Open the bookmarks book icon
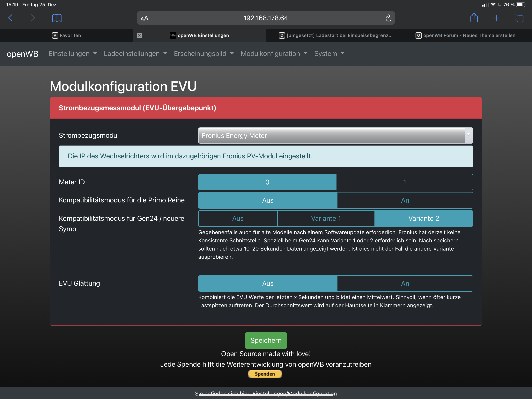The image size is (532, 399). pyautogui.click(x=57, y=18)
